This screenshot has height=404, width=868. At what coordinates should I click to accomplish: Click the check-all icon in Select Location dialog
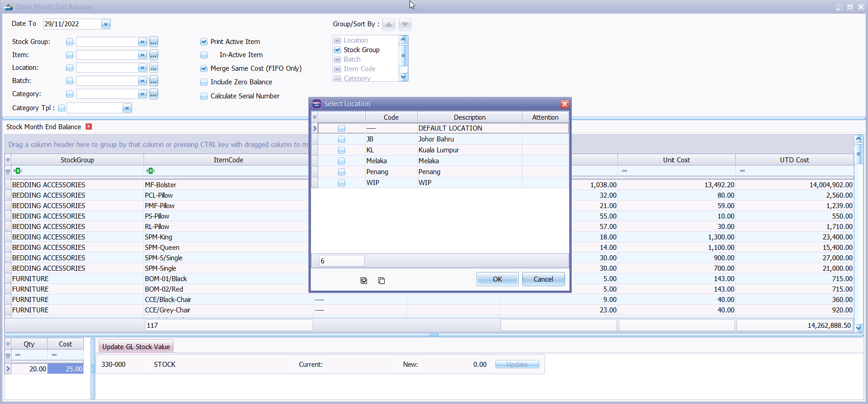point(364,281)
